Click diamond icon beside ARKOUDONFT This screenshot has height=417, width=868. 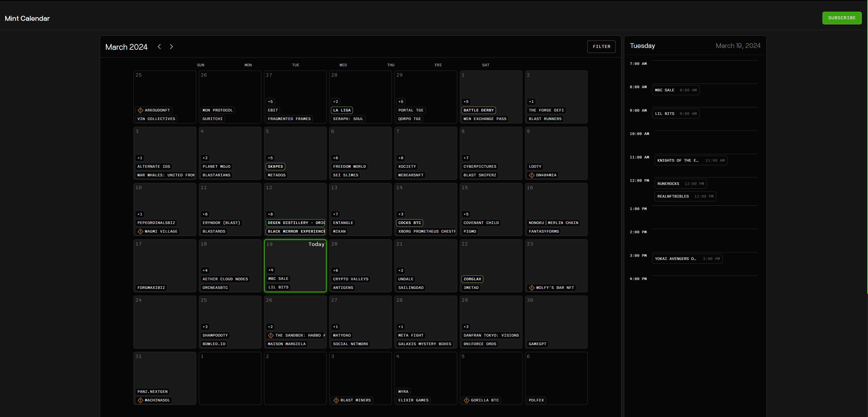click(141, 110)
